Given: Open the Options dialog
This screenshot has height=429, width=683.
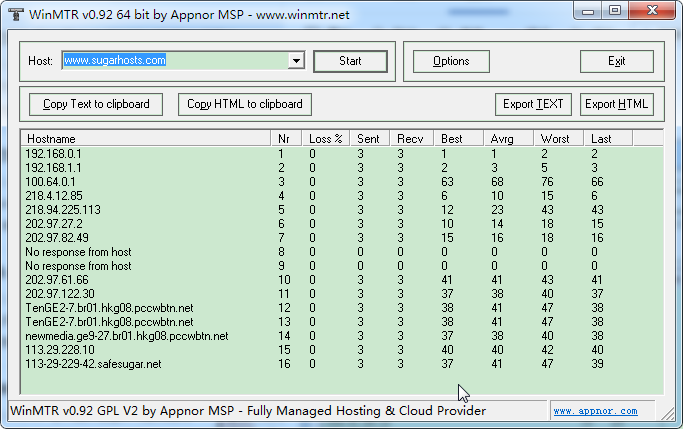Looking at the screenshot, I should click(x=451, y=61).
